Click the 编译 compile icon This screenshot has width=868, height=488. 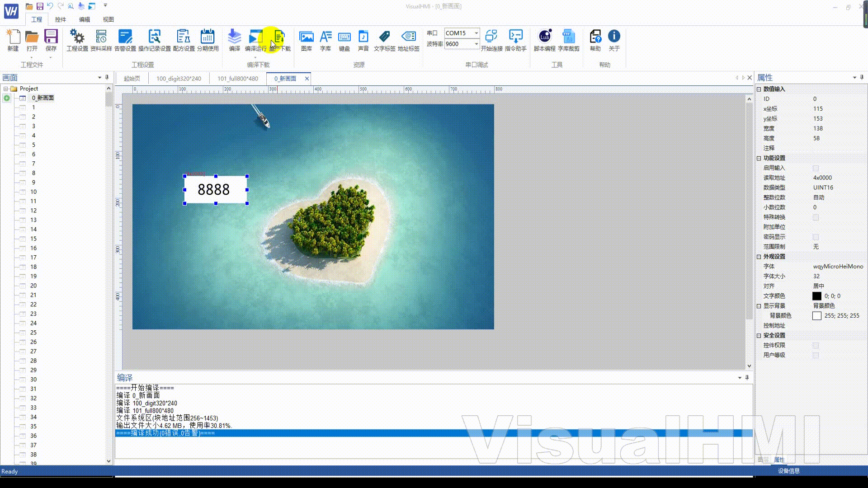coord(234,40)
